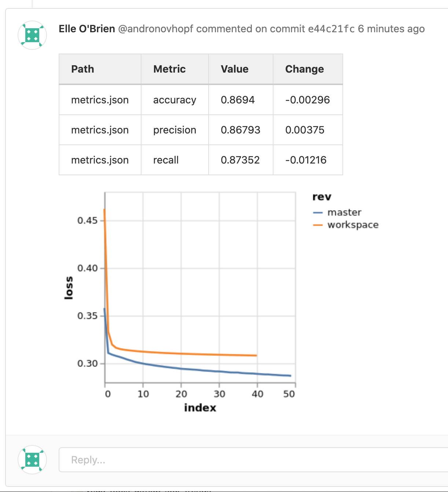Image resolution: width=448 pixels, height=492 pixels.
Task: Toggle the workspace series in the legend
Action: 353,225
